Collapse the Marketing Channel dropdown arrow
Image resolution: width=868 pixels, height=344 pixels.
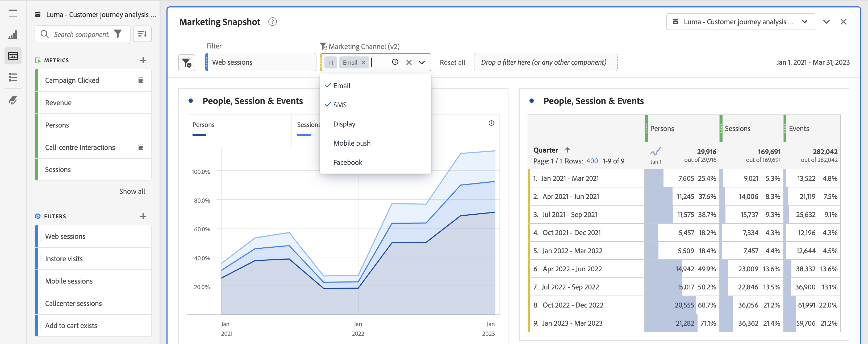[422, 62]
